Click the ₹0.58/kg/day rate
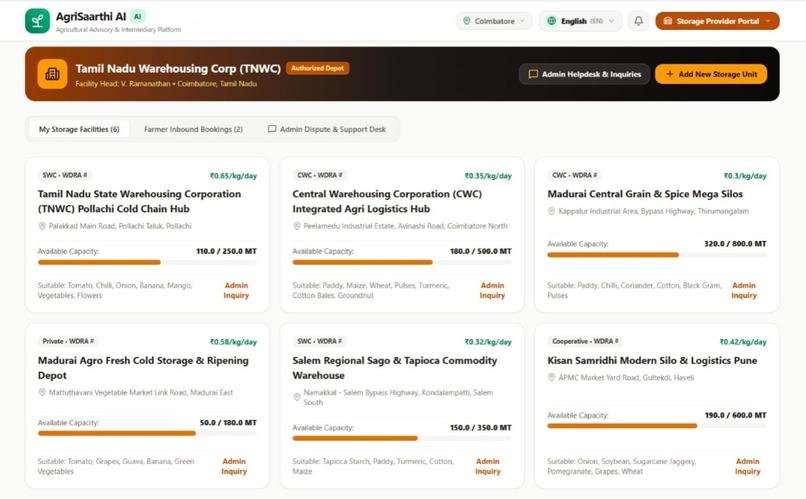The height and width of the screenshot is (499, 806). (233, 342)
